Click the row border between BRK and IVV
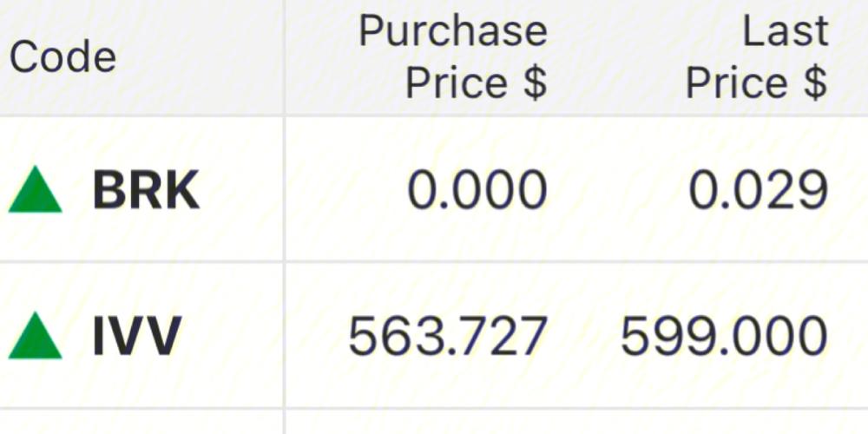The width and height of the screenshot is (868, 434). pyautogui.click(x=434, y=262)
